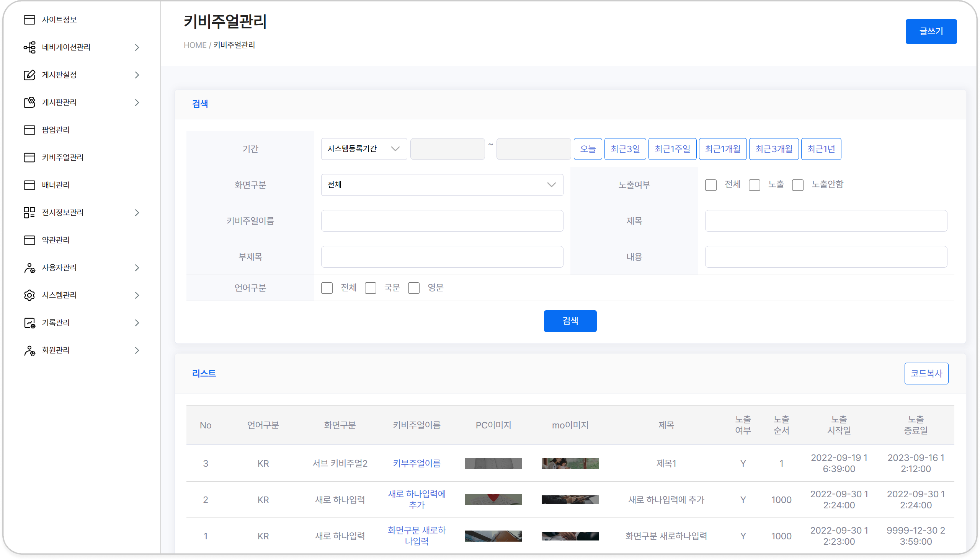The image size is (980, 560).
Task: Click the 최근1개월 date range button
Action: pos(722,149)
